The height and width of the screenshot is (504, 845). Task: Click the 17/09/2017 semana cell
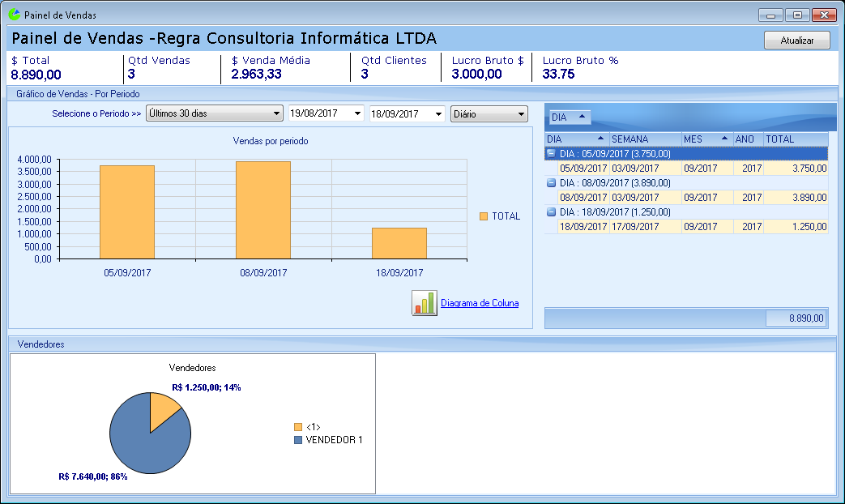(x=645, y=226)
